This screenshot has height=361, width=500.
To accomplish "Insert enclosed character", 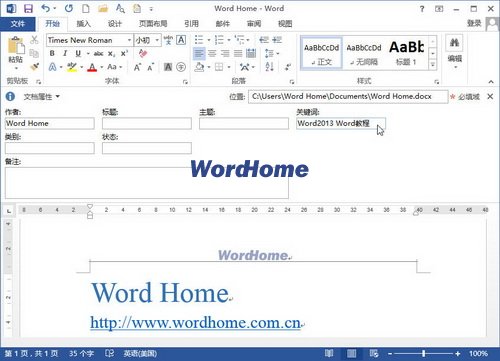I will click(x=181, y=67).
